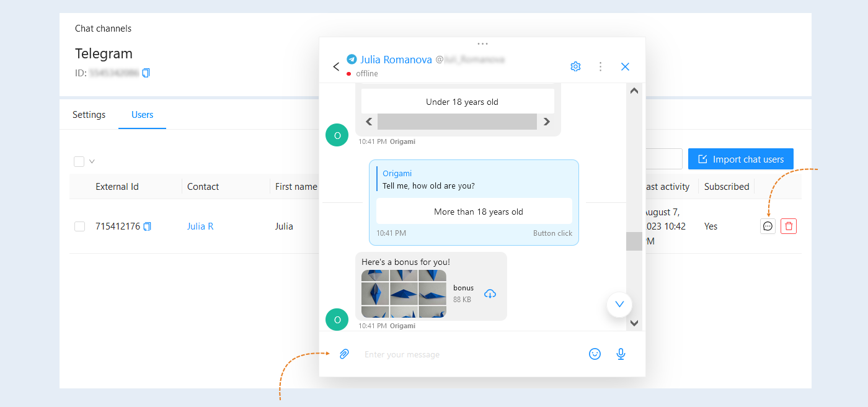This screenshot has width=868, height=407.
Task: Click the users search field
Action: (663, 159)
